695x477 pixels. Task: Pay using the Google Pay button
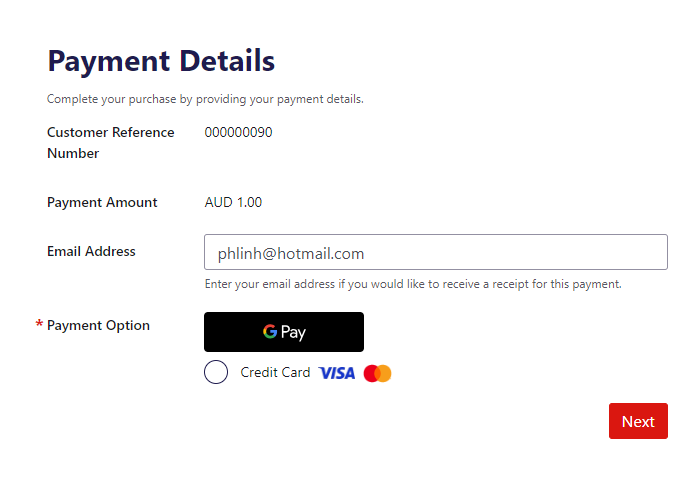tap(284, 332)
